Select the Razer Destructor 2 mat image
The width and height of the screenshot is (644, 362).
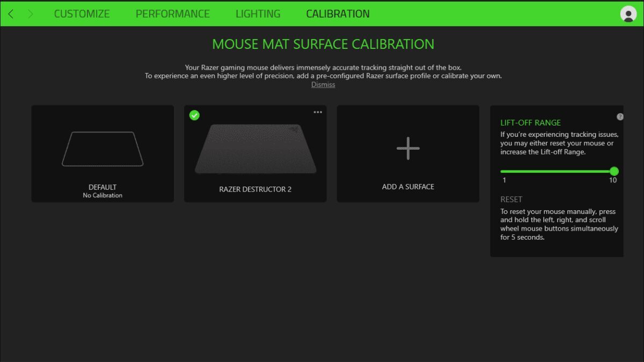pos(255,149)
